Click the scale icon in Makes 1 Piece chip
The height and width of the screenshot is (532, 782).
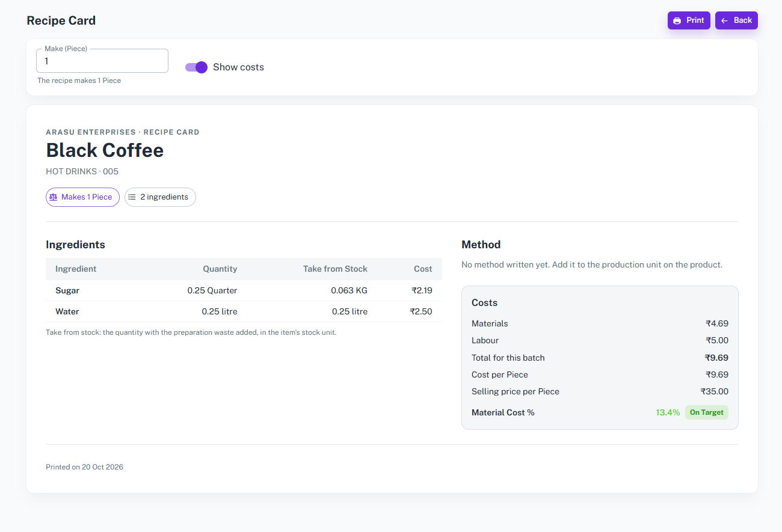54,197
